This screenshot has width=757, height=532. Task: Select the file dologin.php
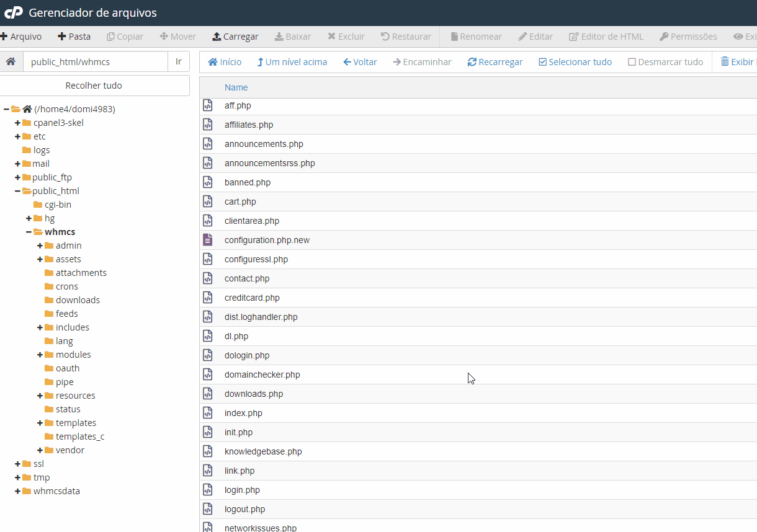pyautogui.click(x=247, y=355)
